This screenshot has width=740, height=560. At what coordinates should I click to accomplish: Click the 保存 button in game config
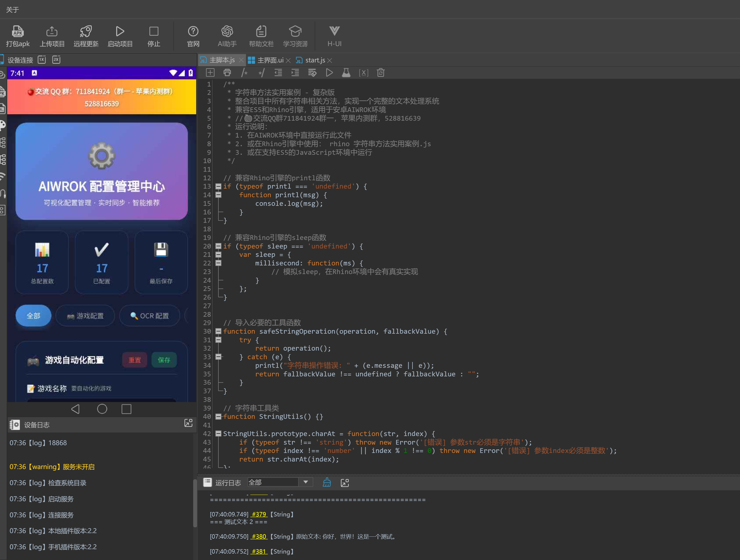[x=164, y=360]
